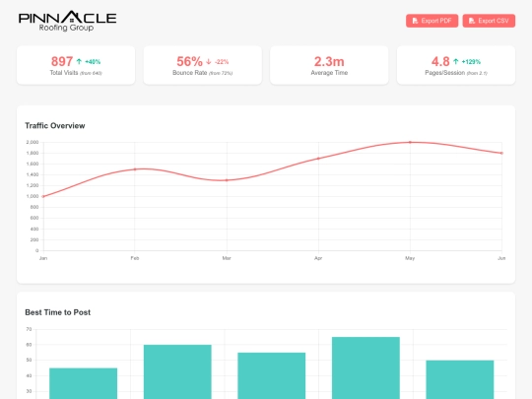
Task: Click the fifth bar in Best Time chart
Action: click(x=460, y=379)
